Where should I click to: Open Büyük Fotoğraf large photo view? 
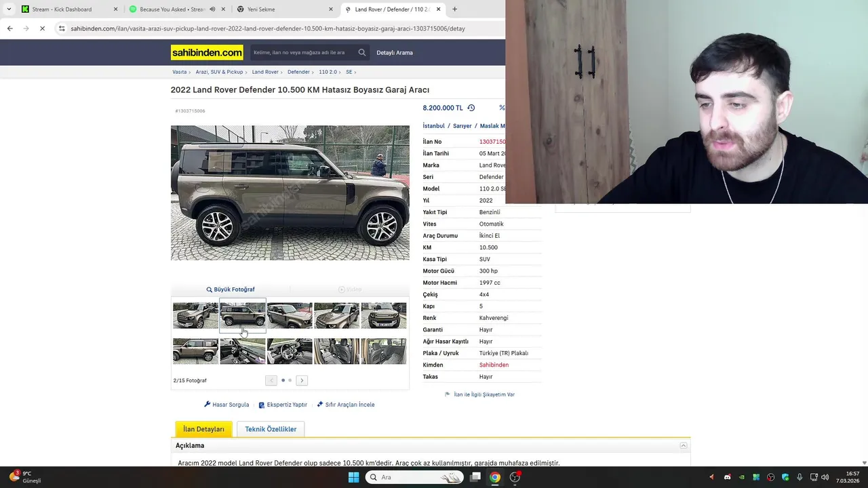(x=231, y=289)
